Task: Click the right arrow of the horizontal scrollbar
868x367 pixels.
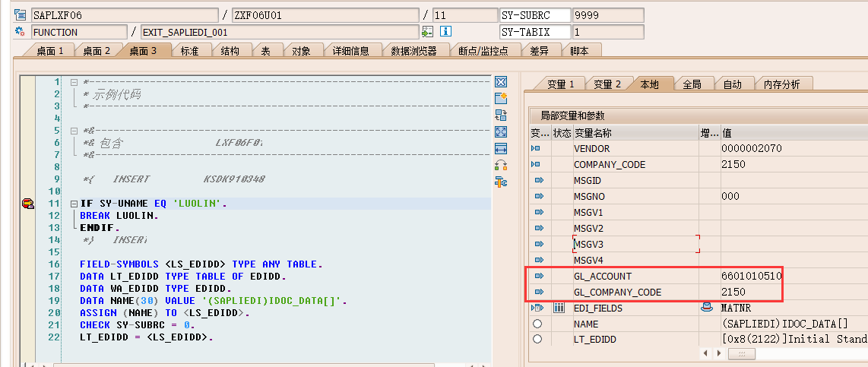Action: pyautogui.click(x=719, y=353)
